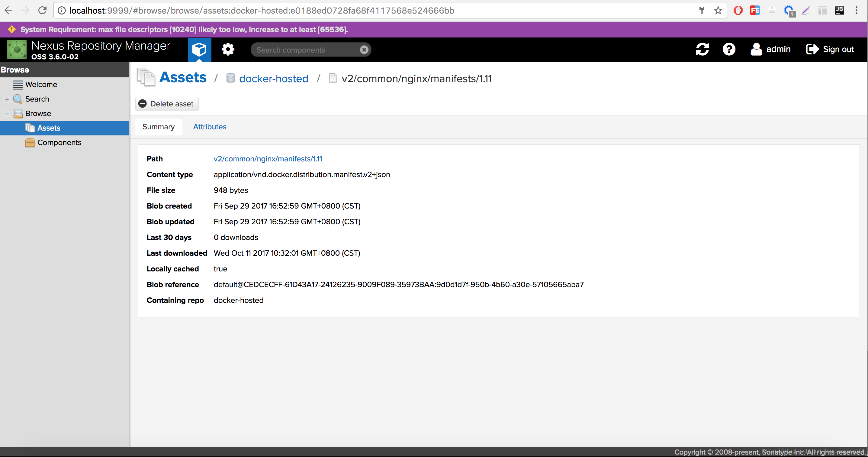View site info icon in address bar
The image size is (868, 457).
[62, 11]
